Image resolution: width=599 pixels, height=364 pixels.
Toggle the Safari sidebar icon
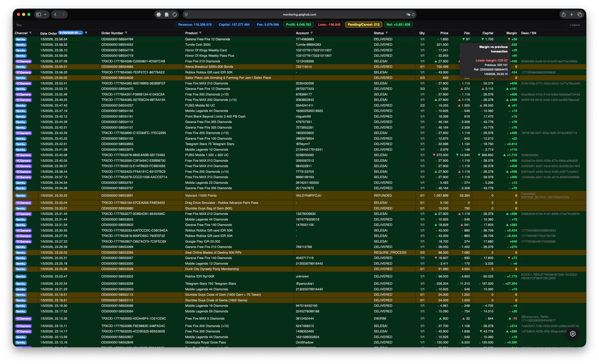tap(39, 15)
